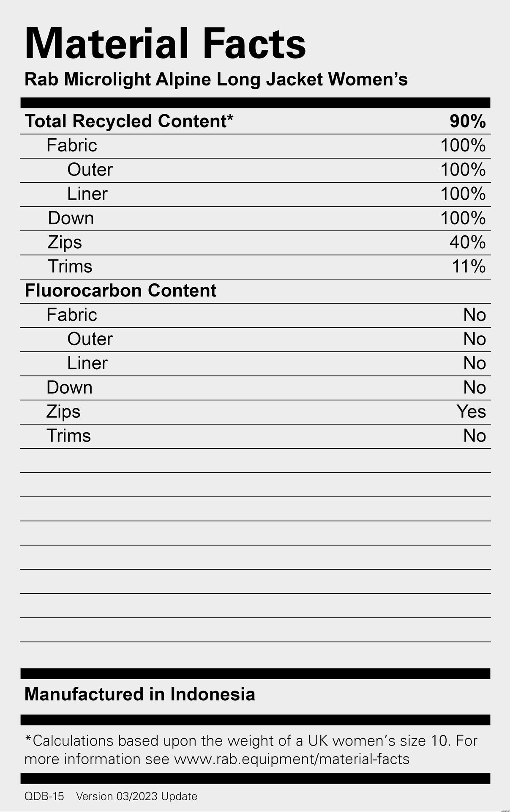
Task: Select the Trims No fluorocarbon value
Action: click(475, 436)
